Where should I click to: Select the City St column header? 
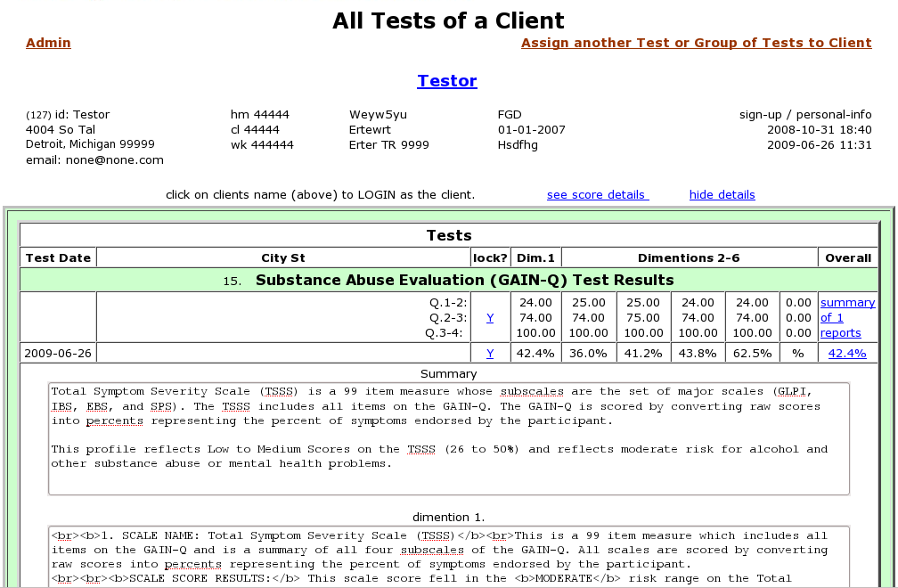pyautogui.click(x=283, y=257)
